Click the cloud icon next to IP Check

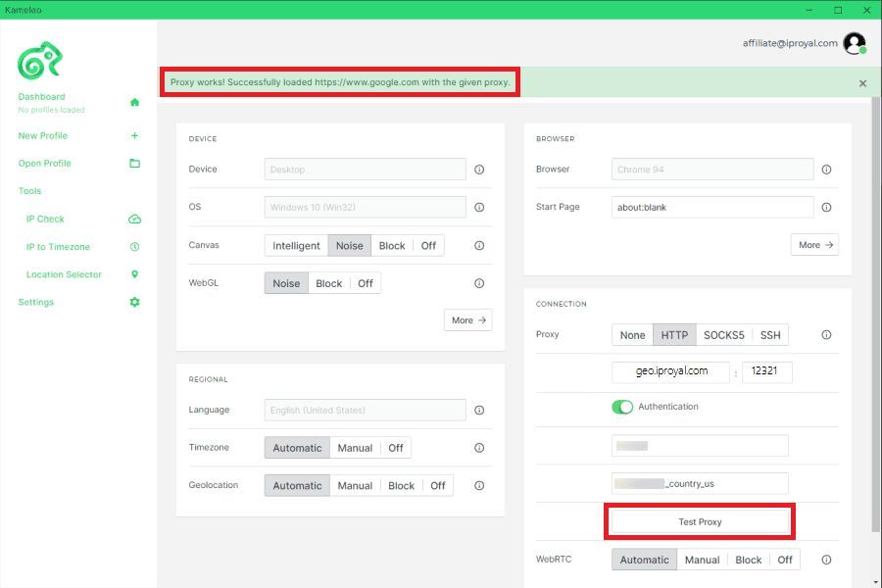coord(134,219)
